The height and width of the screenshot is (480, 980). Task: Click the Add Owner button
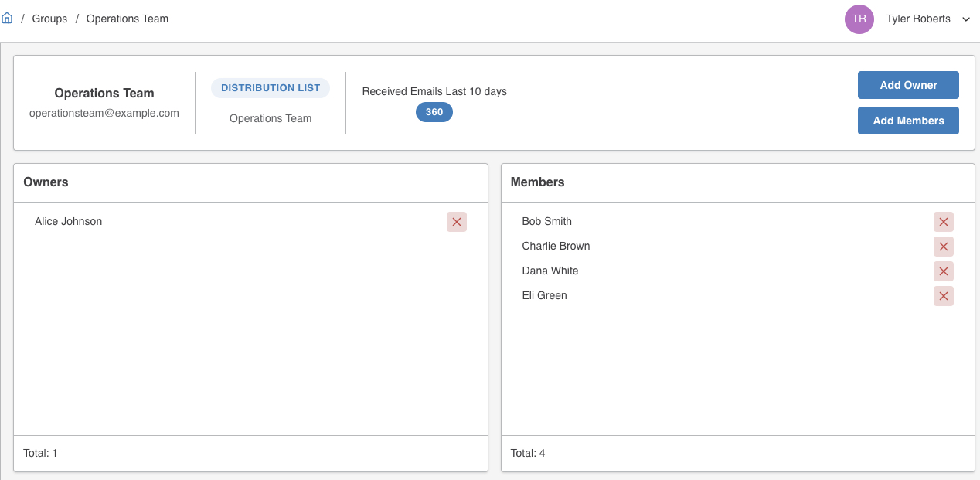coord(908,85)
